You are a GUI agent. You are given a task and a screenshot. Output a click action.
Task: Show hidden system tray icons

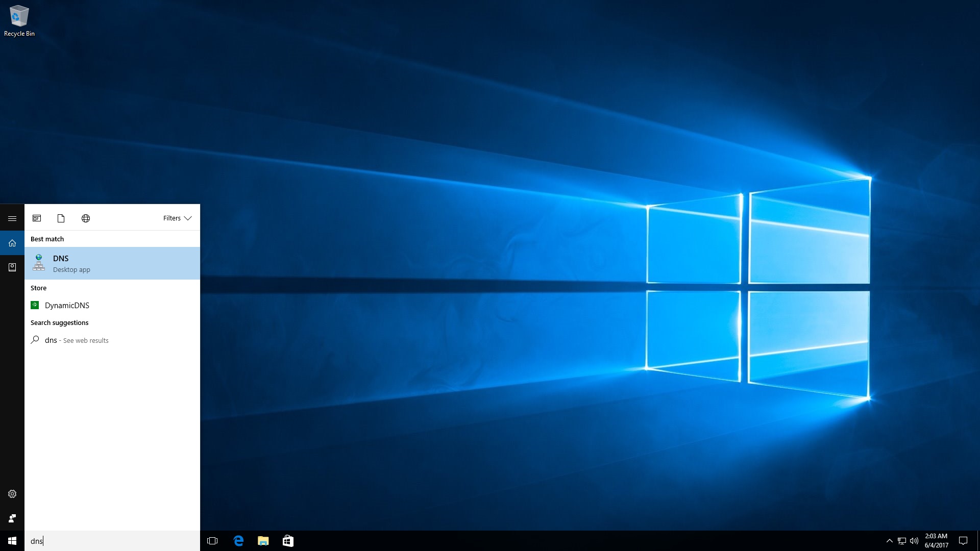[x=889, y=541]
